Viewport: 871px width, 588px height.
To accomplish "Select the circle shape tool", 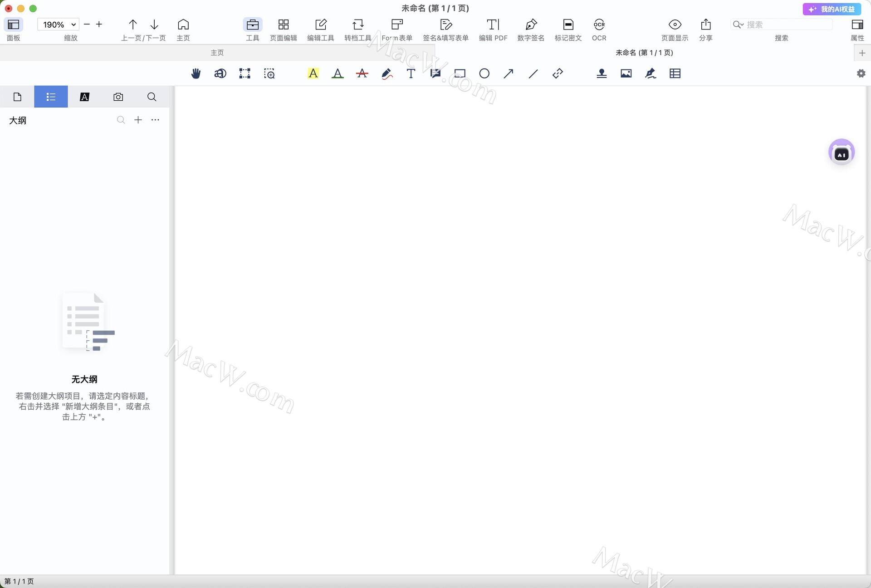I will (x=484, y=73).
